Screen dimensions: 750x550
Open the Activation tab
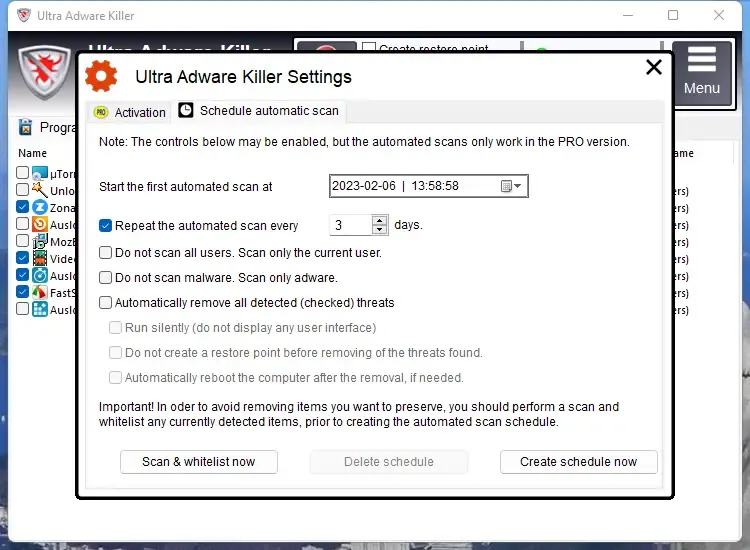point(130,112)
